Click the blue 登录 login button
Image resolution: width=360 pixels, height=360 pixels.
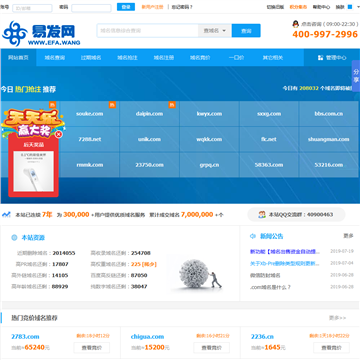pyautogui.click(x=126, y=7)
